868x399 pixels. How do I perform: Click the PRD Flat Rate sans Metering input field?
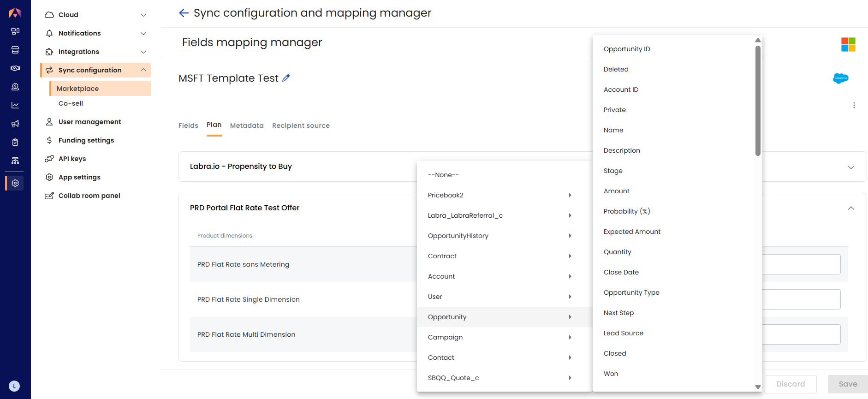tap(801, 264)
